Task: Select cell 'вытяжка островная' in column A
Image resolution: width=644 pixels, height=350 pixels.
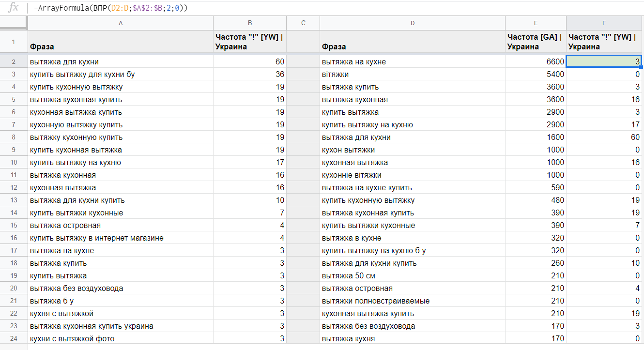Action: (x=121, y=226)
